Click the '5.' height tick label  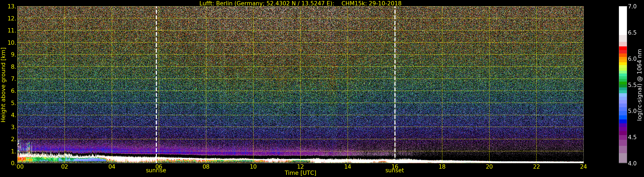click(14, 103)
